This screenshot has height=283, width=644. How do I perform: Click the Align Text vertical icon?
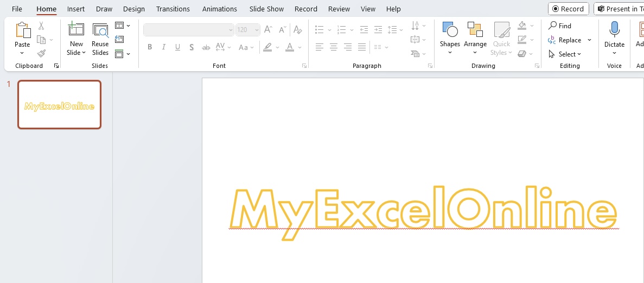point(415,40)
